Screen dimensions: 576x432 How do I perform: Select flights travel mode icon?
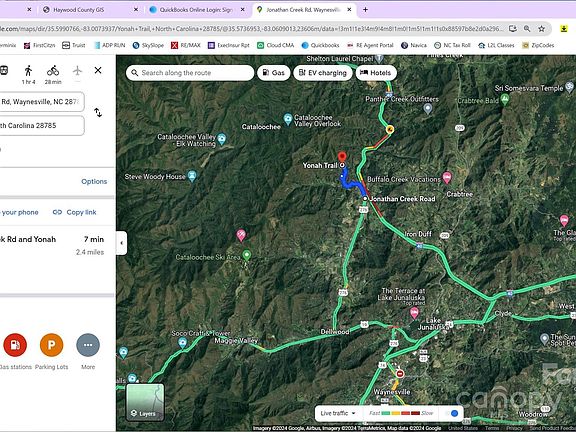tap(77, 70)
